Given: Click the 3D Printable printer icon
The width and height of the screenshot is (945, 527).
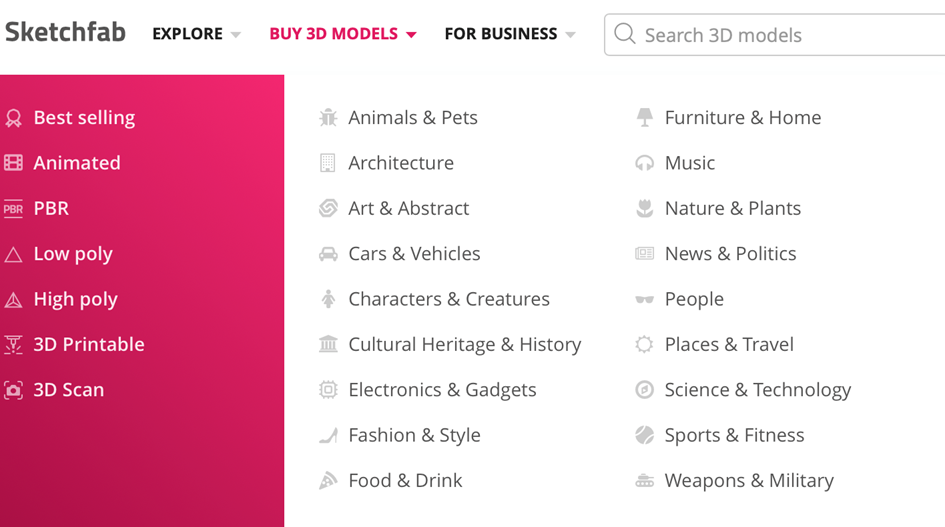Looking at the screenshot, I should pos(13,345).
